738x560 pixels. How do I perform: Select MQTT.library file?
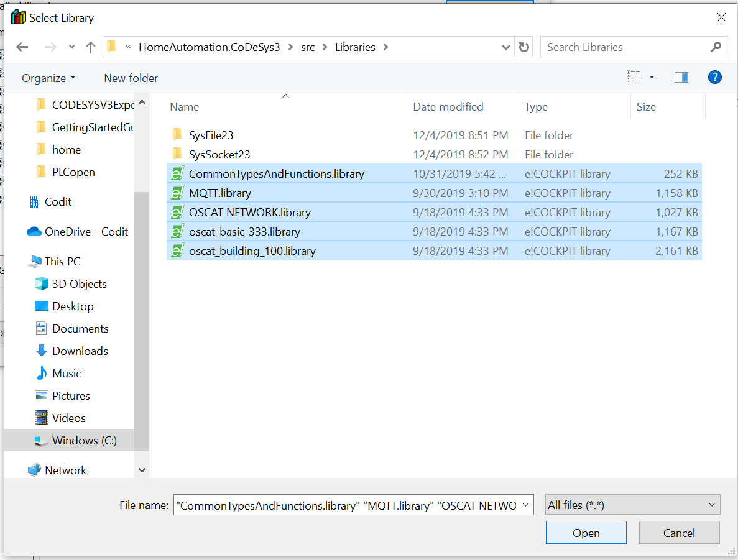434,193
